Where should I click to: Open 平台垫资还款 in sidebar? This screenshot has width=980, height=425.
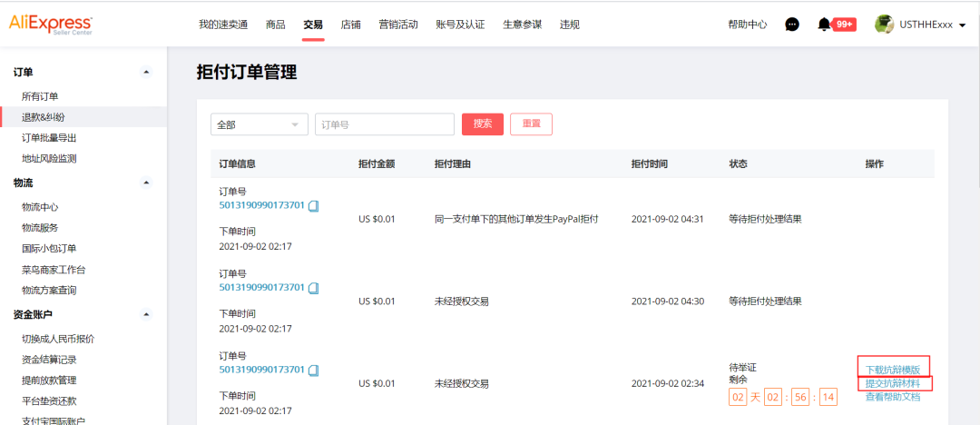click(49, 400)
